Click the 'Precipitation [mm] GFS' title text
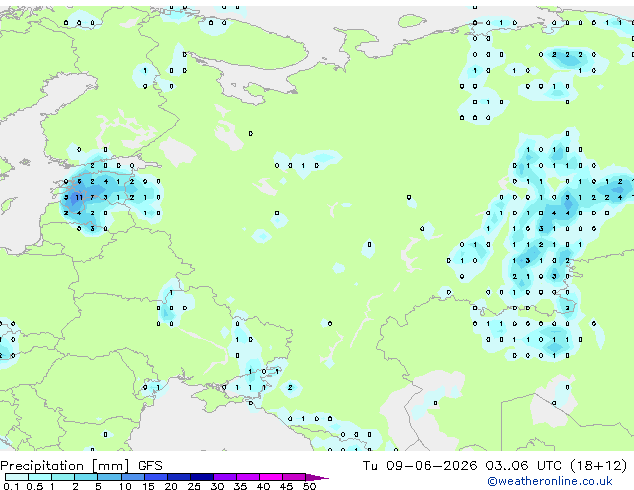This screenshot has width=634, height=490. pyautogui.click(x=81, y=466)
